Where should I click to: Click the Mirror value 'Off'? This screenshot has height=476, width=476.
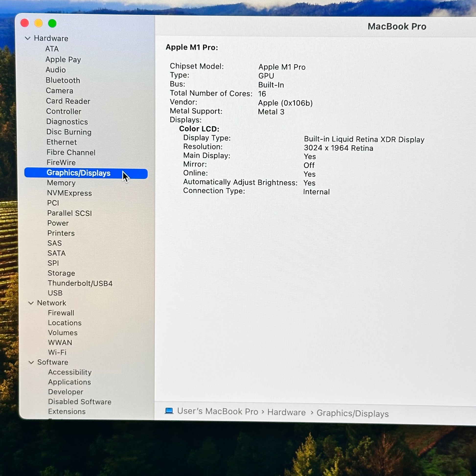[x=309, y=165]
